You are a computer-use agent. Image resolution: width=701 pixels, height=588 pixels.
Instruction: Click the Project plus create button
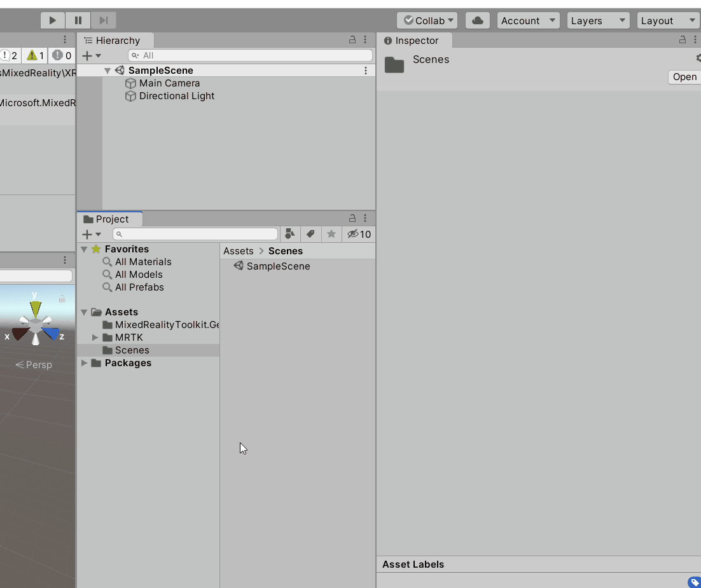91,235
